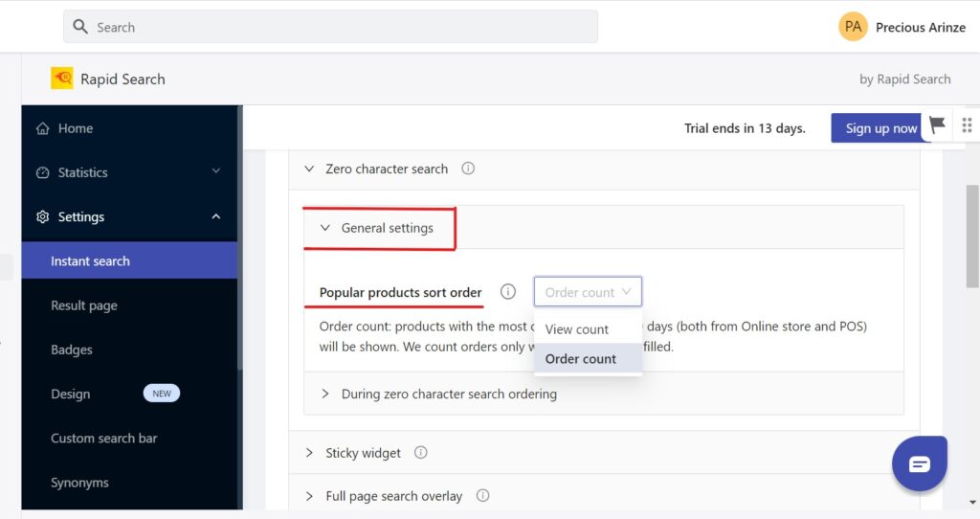Select Instant search in sidebar
This screenshot has height=519, width=980.
click(129, 260)
